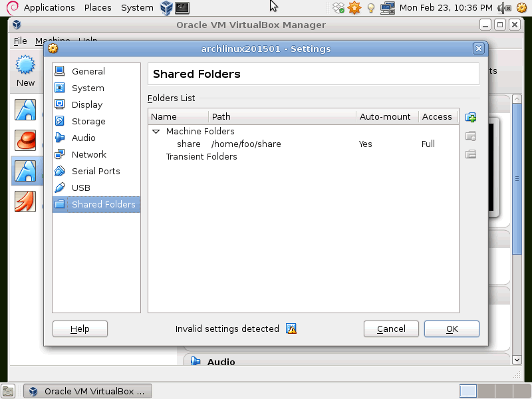Screen dimensions: 532x399
Task: Open the System menu in top panel
Action: tap(137, 7)
